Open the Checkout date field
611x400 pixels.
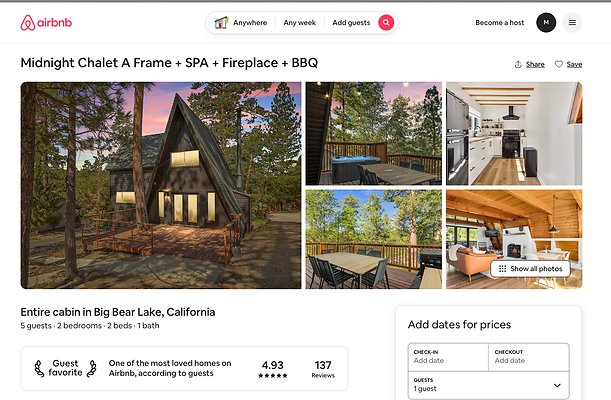coord(529,356)
